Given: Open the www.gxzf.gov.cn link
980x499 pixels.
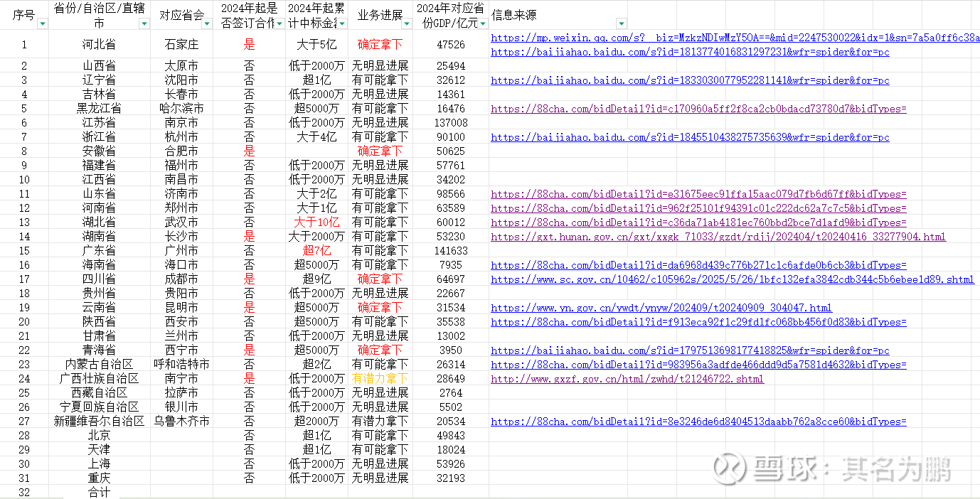Looking at the screenshot, I should [x=627, y=379].
